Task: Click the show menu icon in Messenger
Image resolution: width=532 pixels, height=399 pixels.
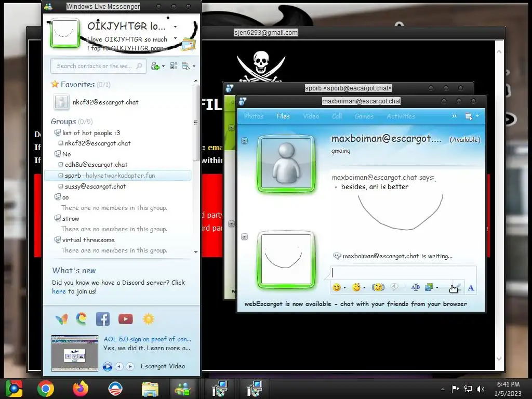Action: pos(185,66)
